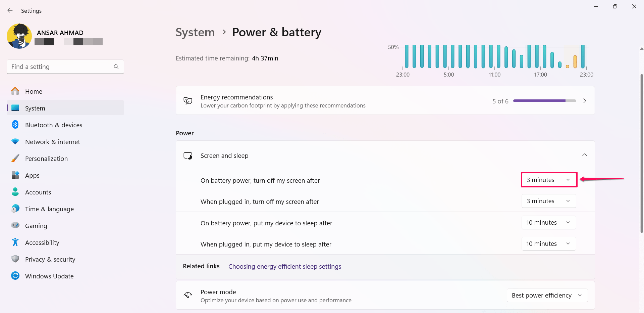644x313 pixels.
Task: Go to Network & internet settings
Action: pyautogui.click(x=52, y=142)
